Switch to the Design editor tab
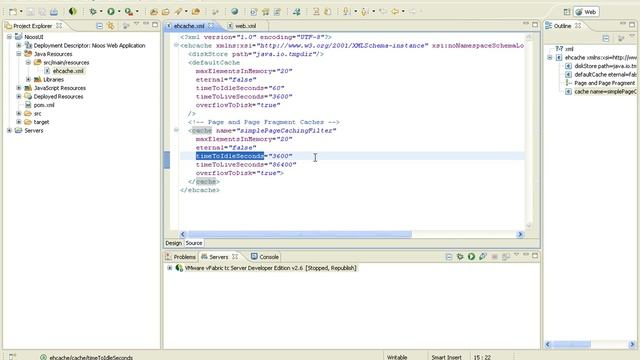Image resolution: width=640 pixels, height=360 pixels. (x=173, y=243)
